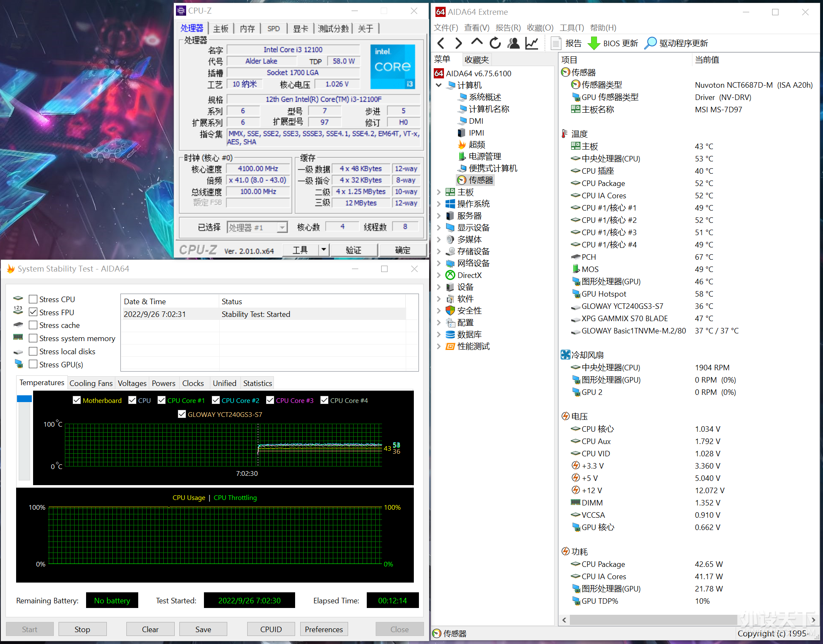This screenshot has height=644, width=823.
Task: Click the 便携式计算机 item in tree
Action: [488, 168]
